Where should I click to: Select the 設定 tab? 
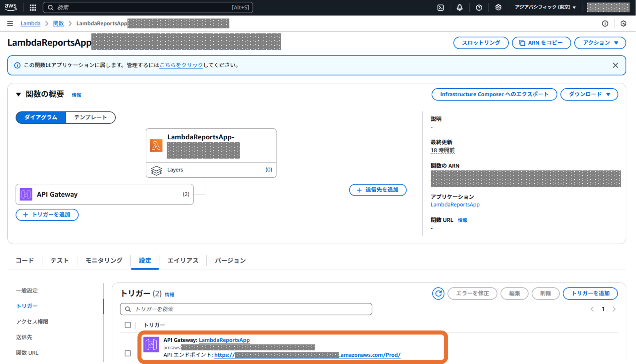pyautogui.click(x=145, y=260)
